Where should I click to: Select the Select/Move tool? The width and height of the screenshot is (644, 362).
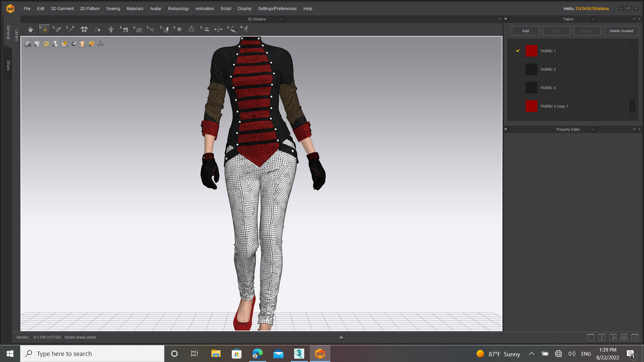pyautogui.click(x=44, y=29)
